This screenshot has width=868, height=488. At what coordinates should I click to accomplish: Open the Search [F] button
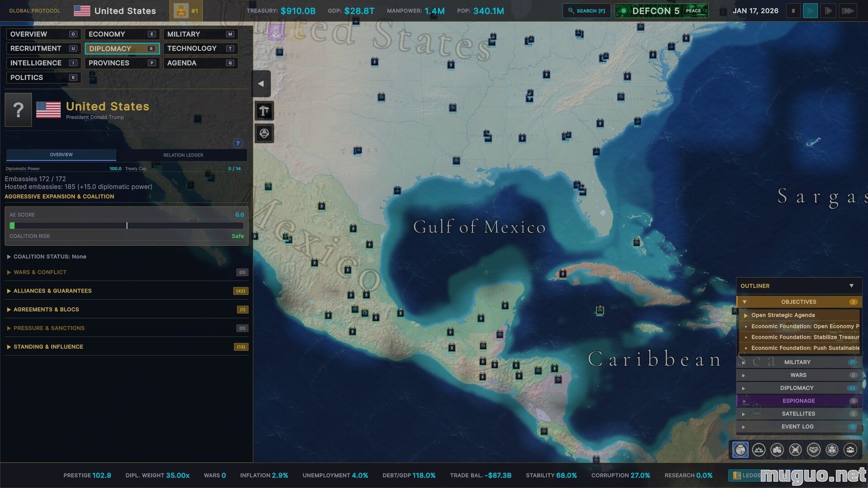[586, 11]
